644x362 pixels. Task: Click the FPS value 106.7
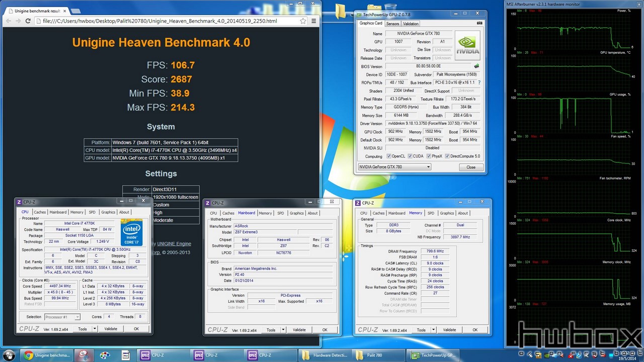click(183, 65)
